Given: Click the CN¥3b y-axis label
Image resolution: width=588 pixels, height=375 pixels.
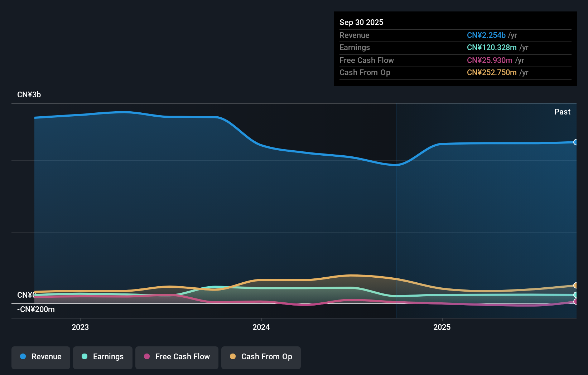Looking at the screenshot, I should 29,95.
